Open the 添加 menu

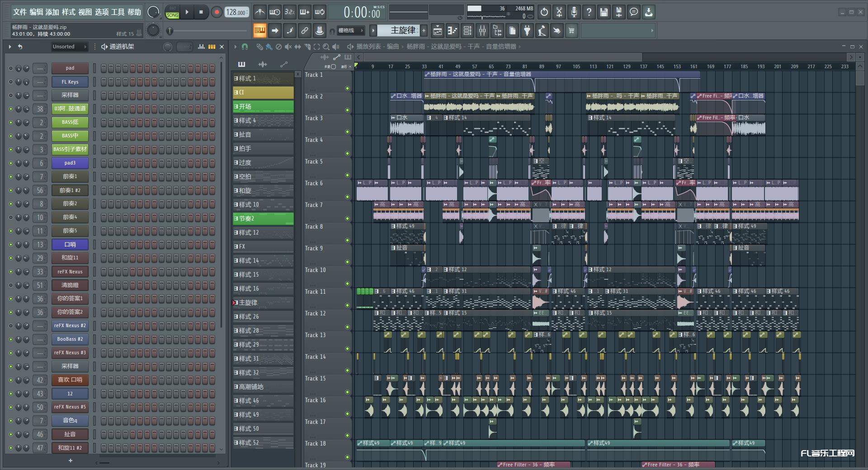coord(52,12)
